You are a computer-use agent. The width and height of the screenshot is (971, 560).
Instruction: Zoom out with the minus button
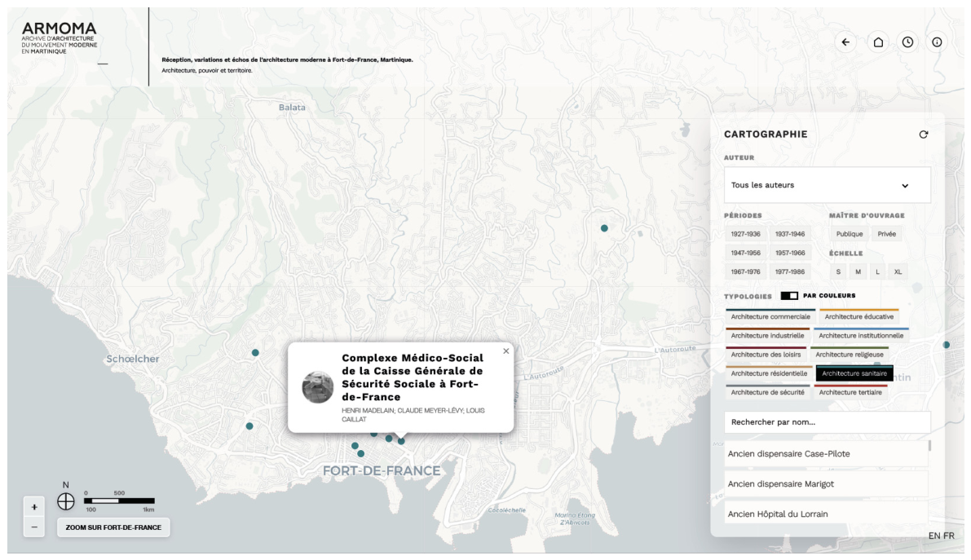(x=34, y=527)
